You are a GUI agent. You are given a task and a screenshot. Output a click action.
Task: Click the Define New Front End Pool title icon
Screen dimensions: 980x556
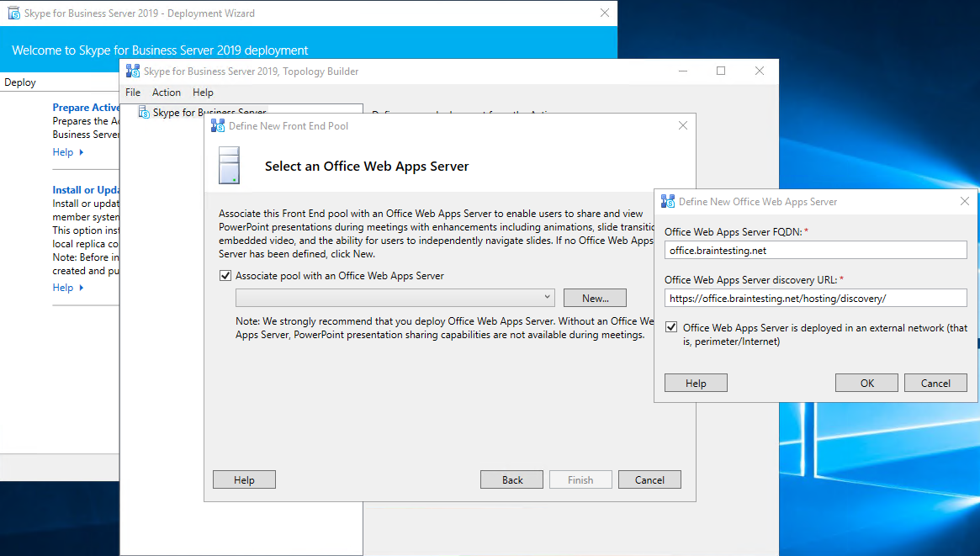[x=218, y=126]
